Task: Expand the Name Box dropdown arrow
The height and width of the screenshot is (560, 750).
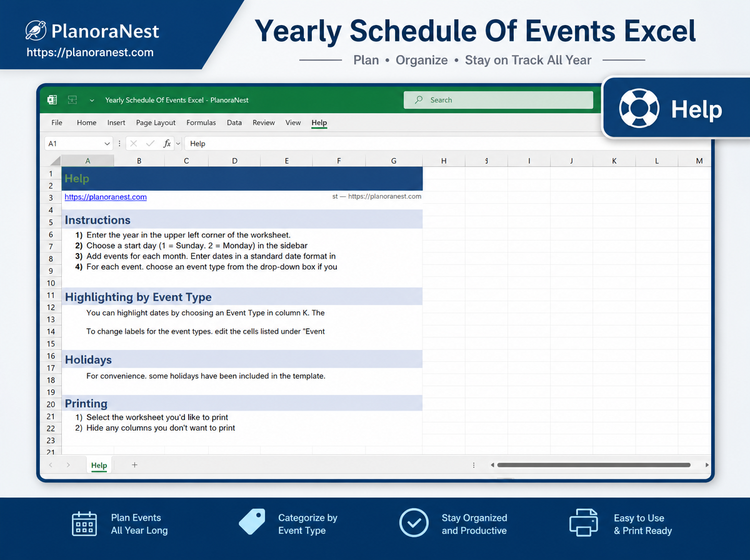Action: [x=107, y=144]
